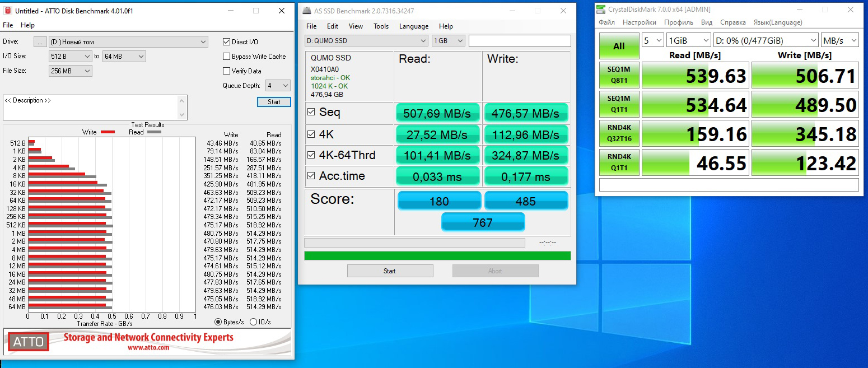868x368 pixels.
Task: Click the 539.63 read result in CrystalDiskMark
Action: (x=695, y=75)
